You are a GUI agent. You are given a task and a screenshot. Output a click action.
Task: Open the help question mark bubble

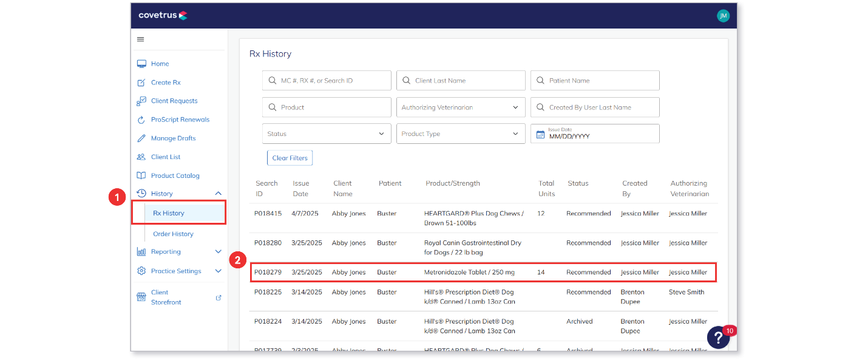718,337
